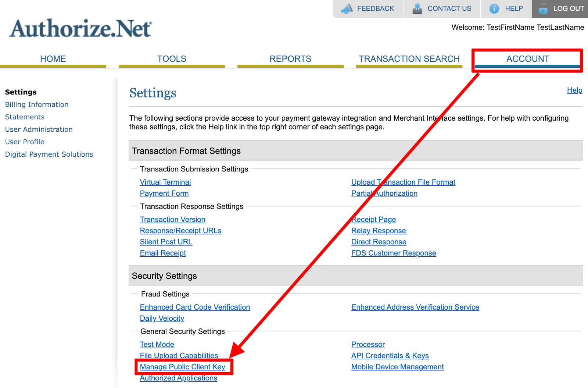Click the Help link beside Settings heading
This screenshot has height=388, width=588.
[x=574, y=90]
